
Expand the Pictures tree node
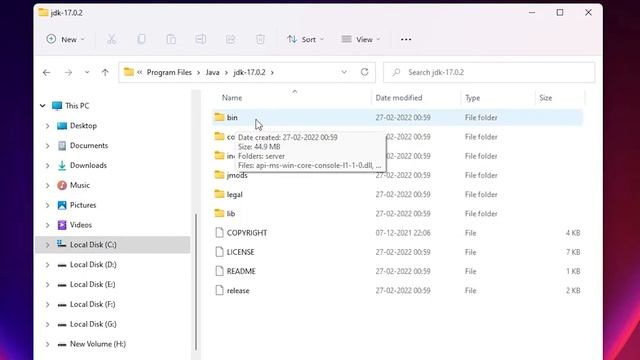pos(47,205)
